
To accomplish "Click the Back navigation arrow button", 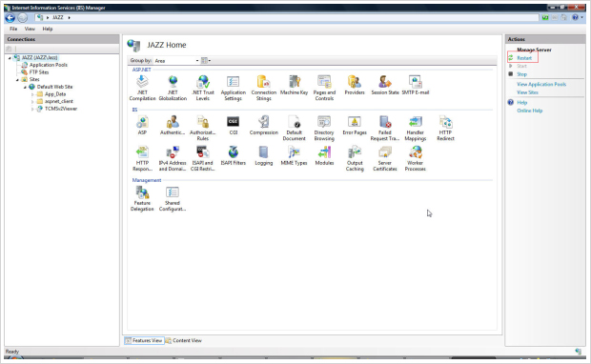I will 10,18.
